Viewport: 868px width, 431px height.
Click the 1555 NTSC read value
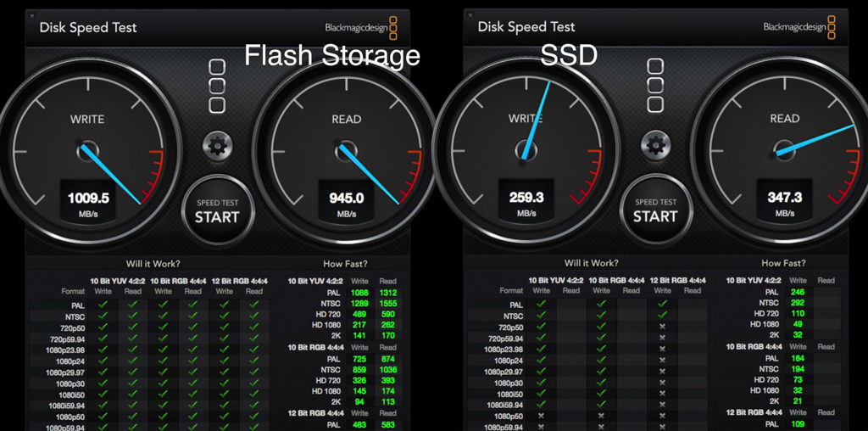coord(388,304)
